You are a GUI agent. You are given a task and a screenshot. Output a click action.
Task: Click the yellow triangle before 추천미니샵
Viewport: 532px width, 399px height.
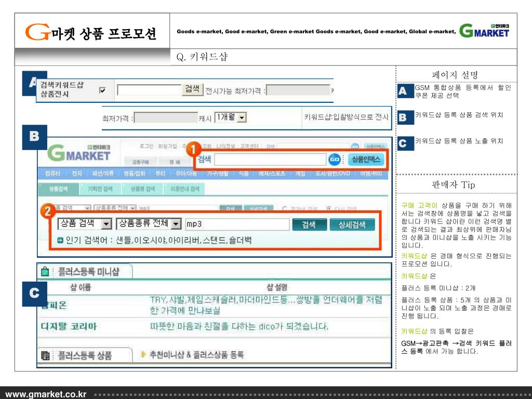point(144,354)
